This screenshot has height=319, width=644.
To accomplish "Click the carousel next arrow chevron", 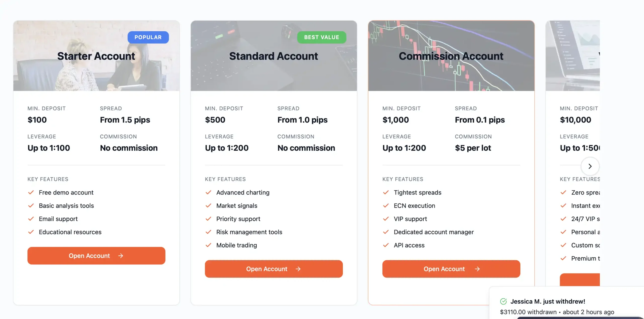I will tap(590, 166).
